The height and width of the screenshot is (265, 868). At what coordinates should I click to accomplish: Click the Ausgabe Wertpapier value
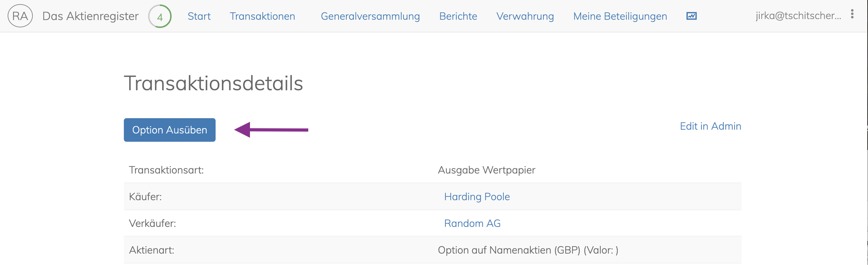pos(486,170)
